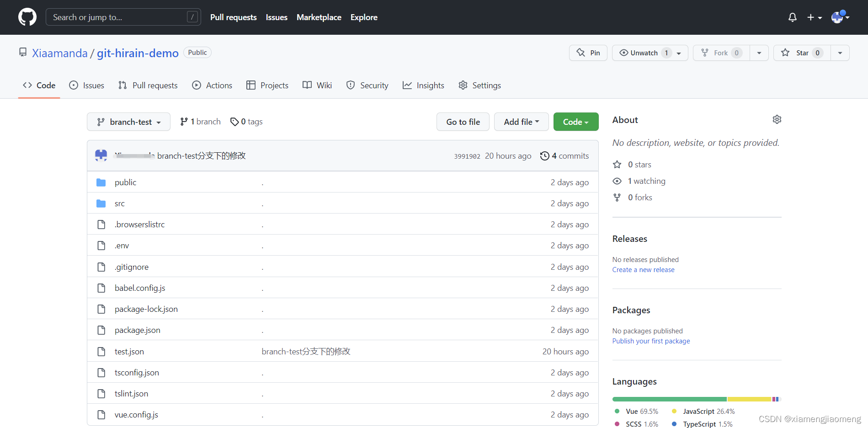View the 4 commits history

click(564, 156)
